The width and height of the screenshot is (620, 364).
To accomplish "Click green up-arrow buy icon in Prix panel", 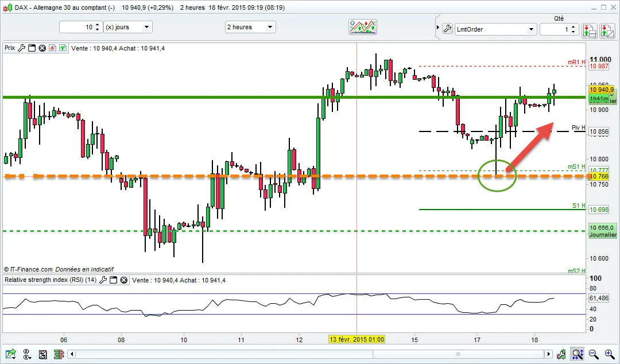I will [63, 48].
